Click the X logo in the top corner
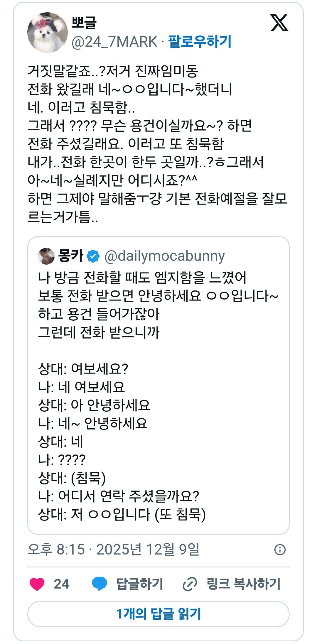The image size is (317, 644). tap(279, 23)
